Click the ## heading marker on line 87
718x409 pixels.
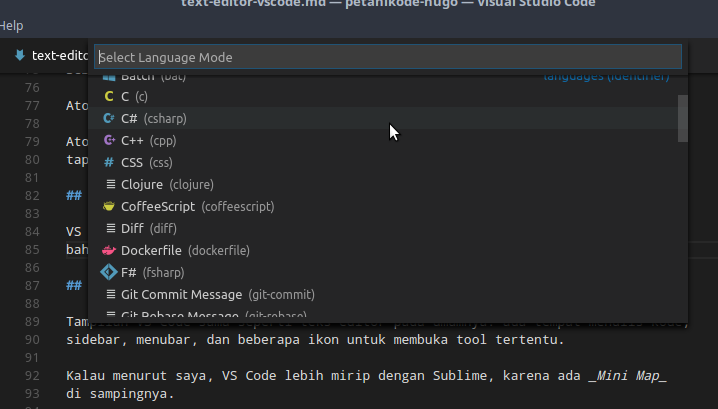pyautogui.click(x=74, y=285)
